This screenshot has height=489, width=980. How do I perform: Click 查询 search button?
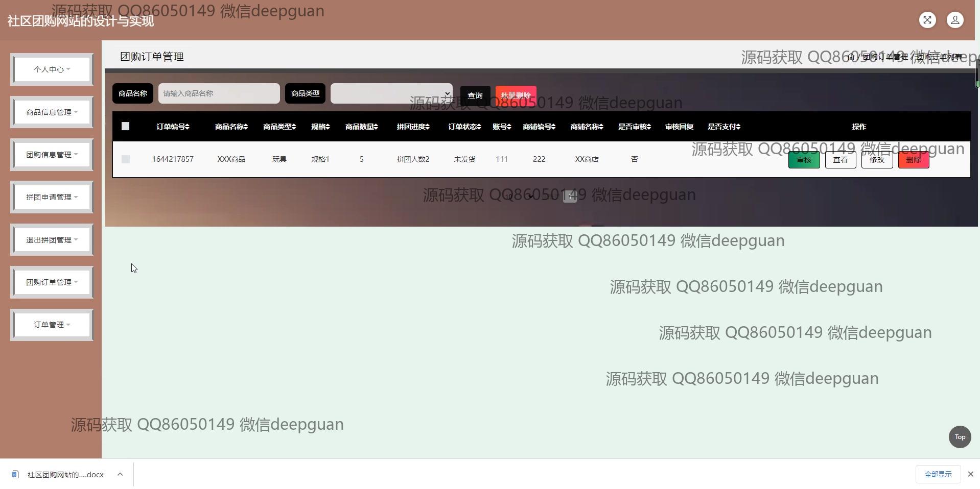[475, 95]
